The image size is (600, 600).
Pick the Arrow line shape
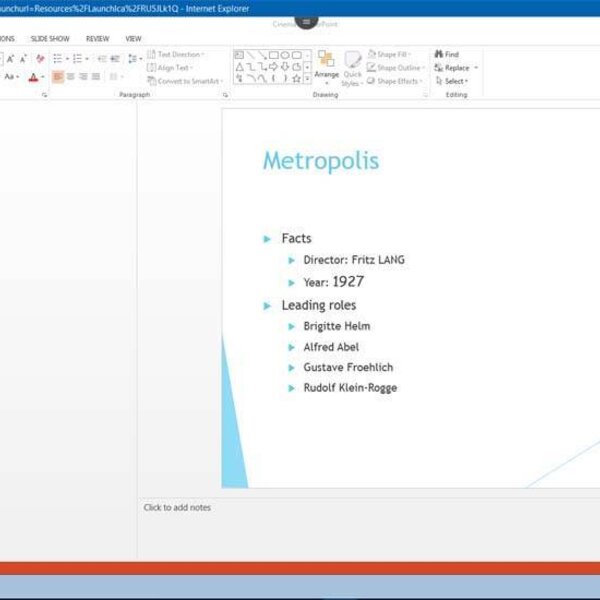[262, 55]
